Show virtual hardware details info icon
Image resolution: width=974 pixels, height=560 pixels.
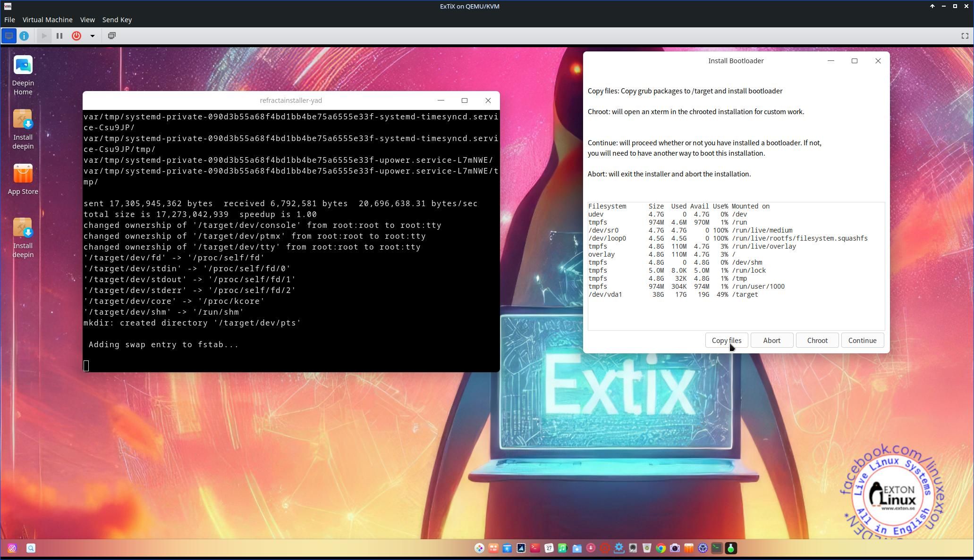click(24, 36)
